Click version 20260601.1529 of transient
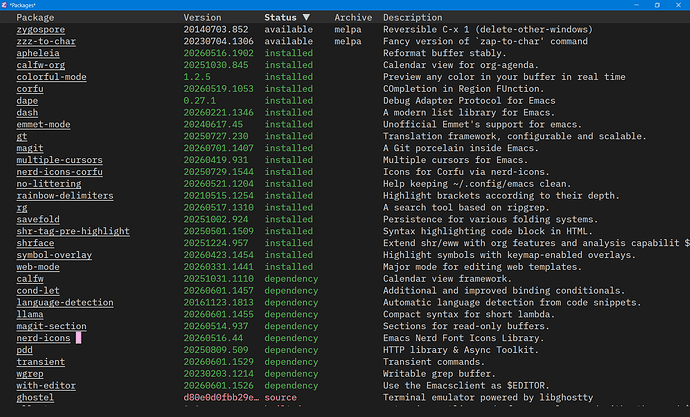 pos(218,362)
